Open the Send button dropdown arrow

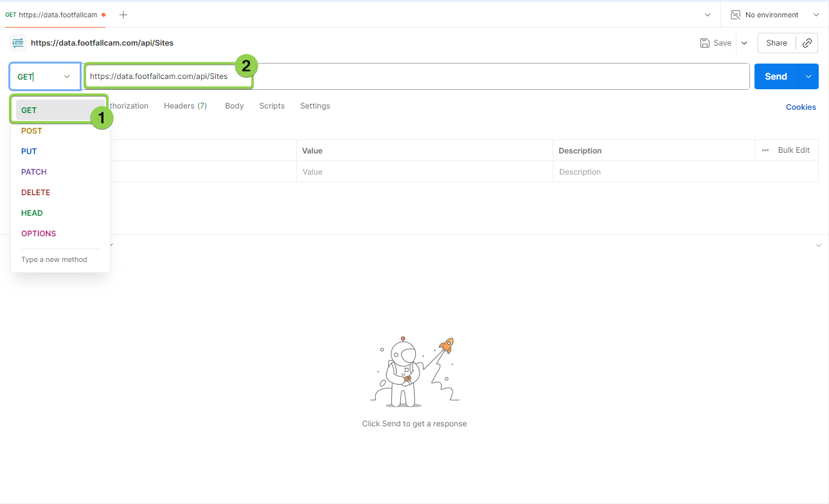(808, 76)
